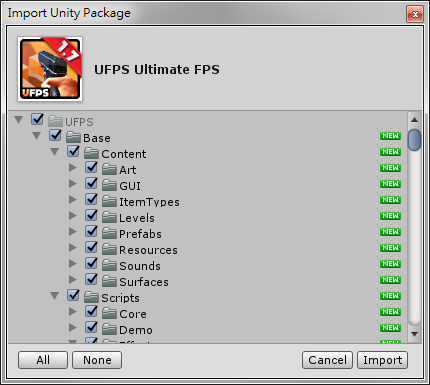
Task: Deselect everything with None button
Action: (x=97, y=360)
